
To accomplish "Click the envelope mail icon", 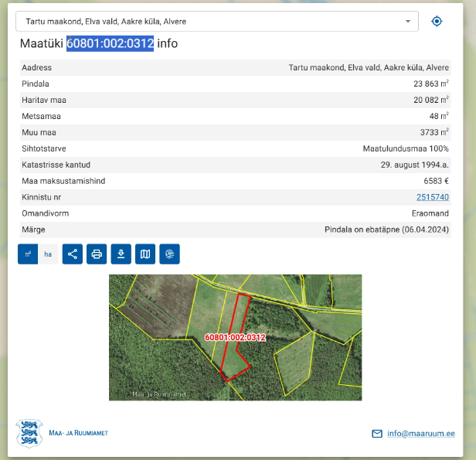I will pyautogui.click(x=377, y=434).
